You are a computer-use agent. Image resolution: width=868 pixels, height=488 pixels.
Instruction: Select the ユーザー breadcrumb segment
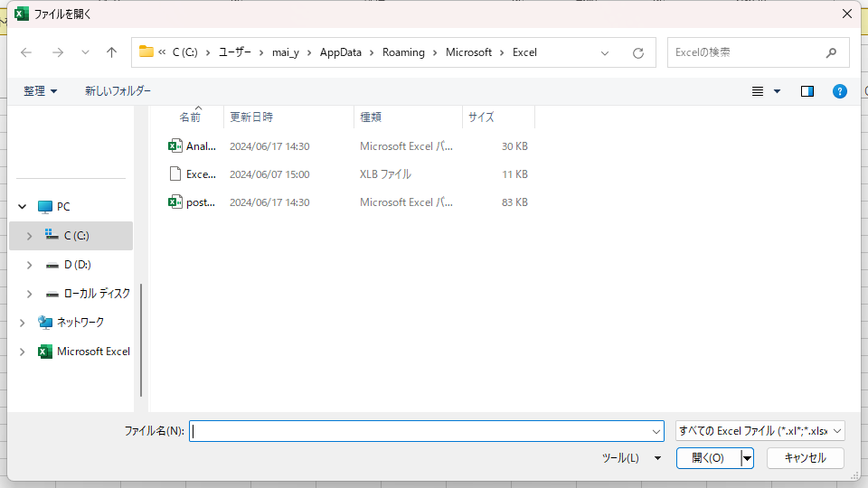pos(235,52)
